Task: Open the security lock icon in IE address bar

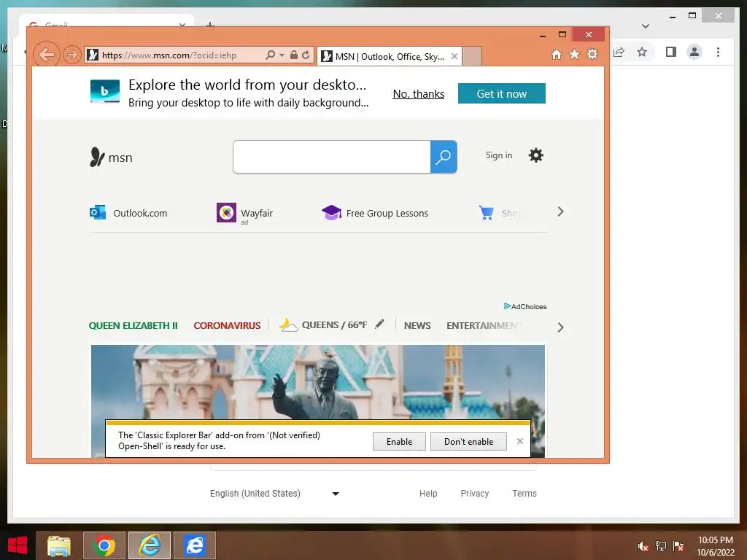Action: (x=294, y=55)
